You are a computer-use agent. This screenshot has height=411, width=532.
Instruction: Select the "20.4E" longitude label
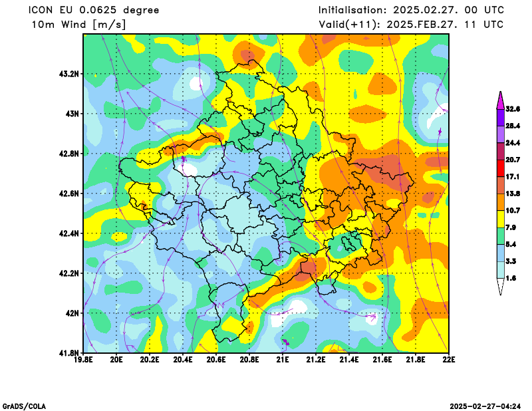[184, 359]
